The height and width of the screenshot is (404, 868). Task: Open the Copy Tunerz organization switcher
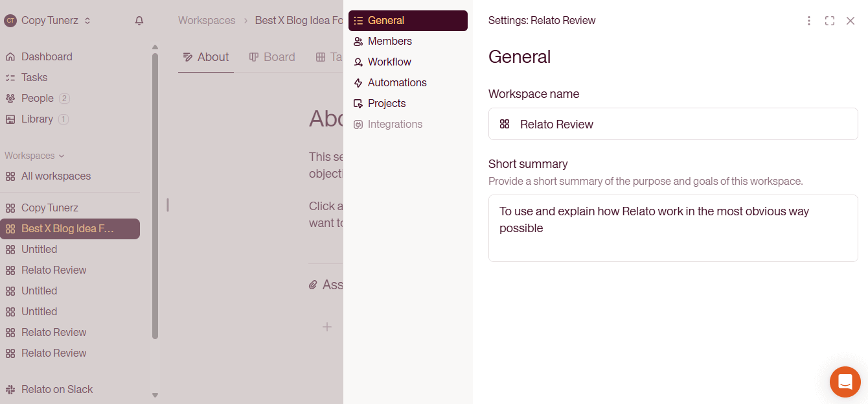pyautogui.click(x=48, y=21)
